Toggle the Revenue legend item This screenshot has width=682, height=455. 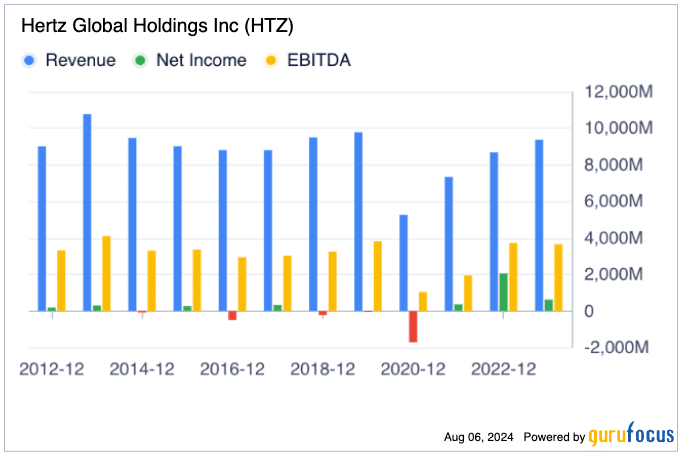[x=69, y=60]
